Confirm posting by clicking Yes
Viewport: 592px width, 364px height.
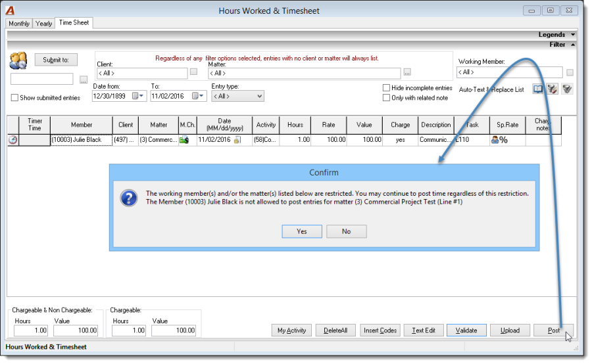(x=302, y=231)
